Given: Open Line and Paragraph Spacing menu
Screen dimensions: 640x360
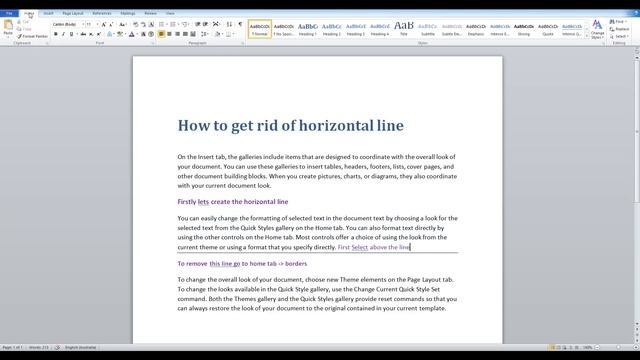Looking at the screenshot, I should tap(204, 34).
